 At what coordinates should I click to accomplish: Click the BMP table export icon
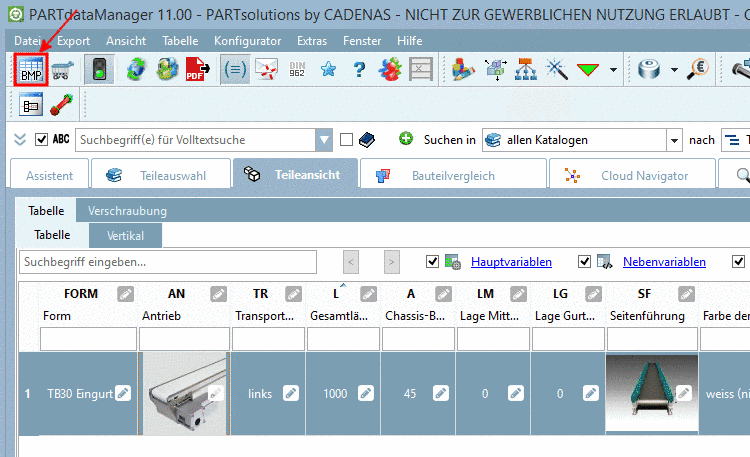31,70
